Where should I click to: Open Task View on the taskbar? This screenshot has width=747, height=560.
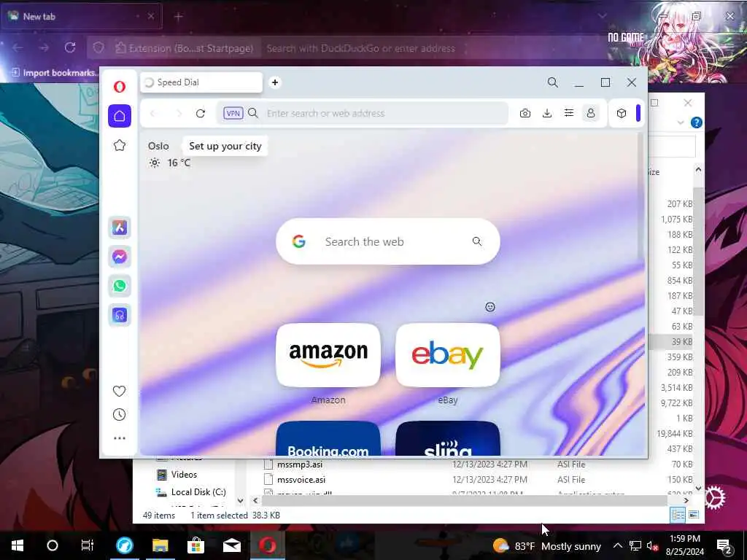(88, 545)
